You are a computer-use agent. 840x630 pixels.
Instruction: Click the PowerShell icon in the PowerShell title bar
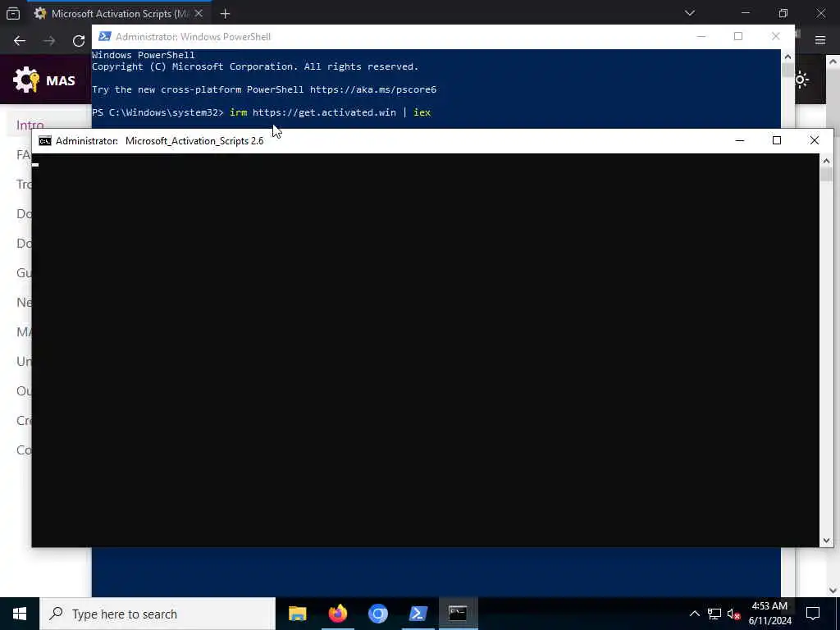point(105,36)
